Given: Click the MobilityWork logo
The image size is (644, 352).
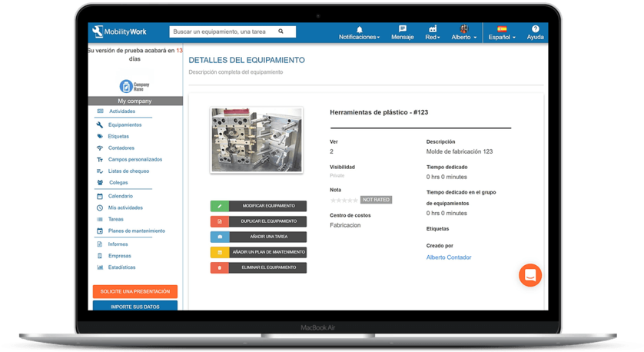Looking at the screenshot, I should [120, 32].
